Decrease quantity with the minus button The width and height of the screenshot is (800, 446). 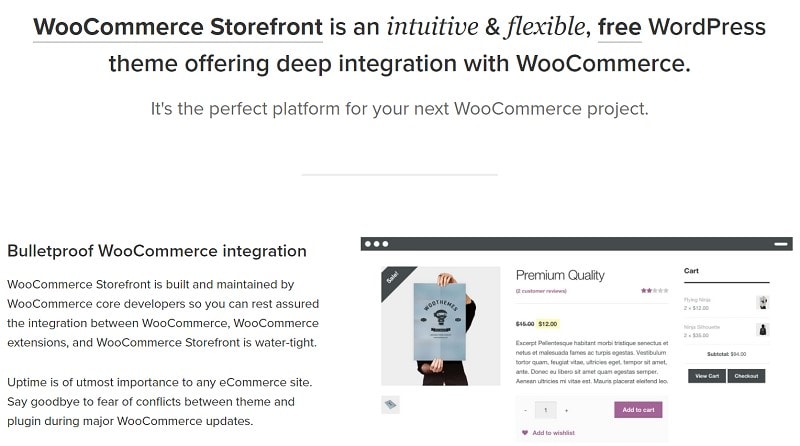click(x=525, y=410)
